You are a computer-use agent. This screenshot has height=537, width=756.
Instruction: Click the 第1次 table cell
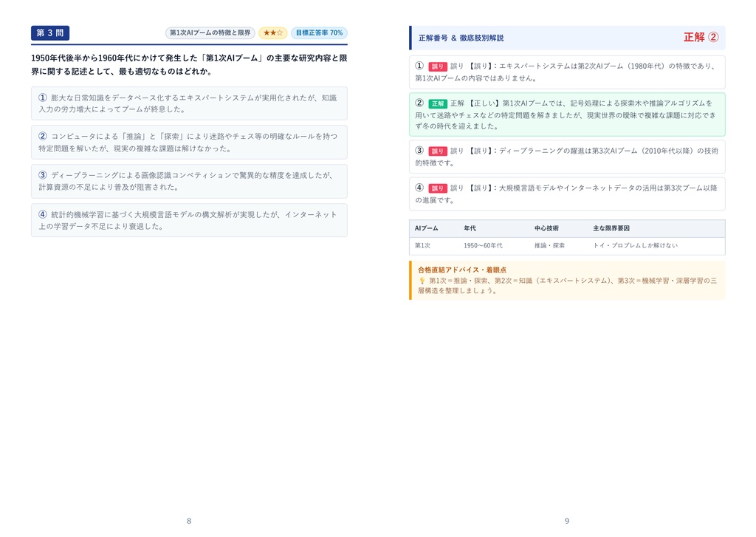[422, 245]
